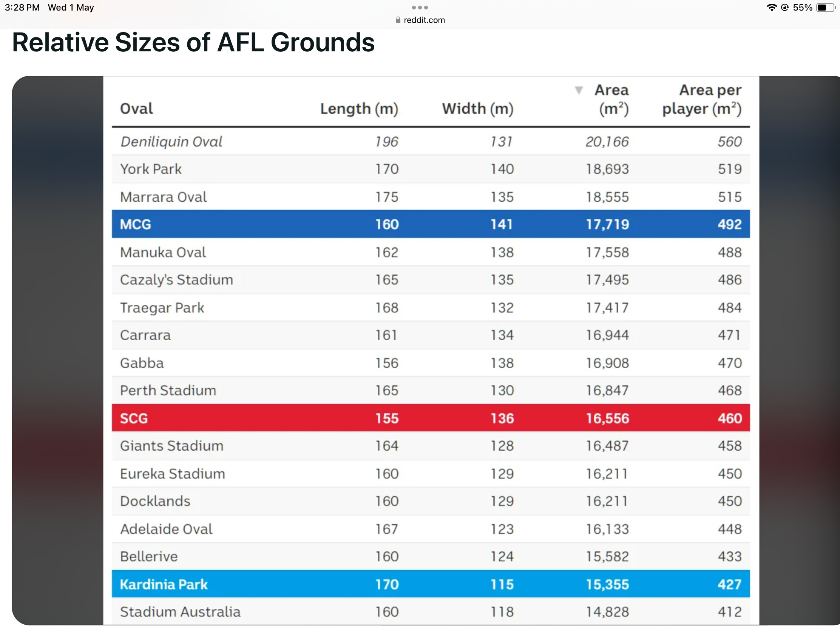Tap the lock icon beside reddit.com

398,20
